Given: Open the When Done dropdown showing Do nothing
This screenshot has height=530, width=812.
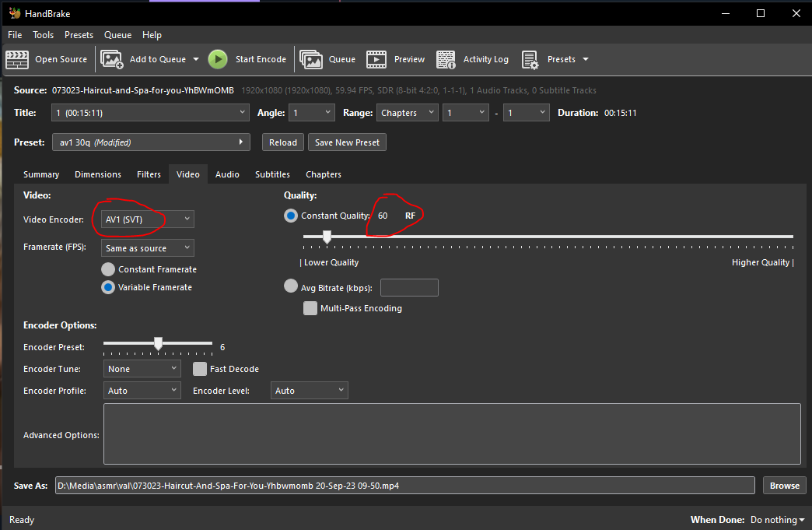Looking at the screenshot, I should pyautogui.click(x=777, y=520).
